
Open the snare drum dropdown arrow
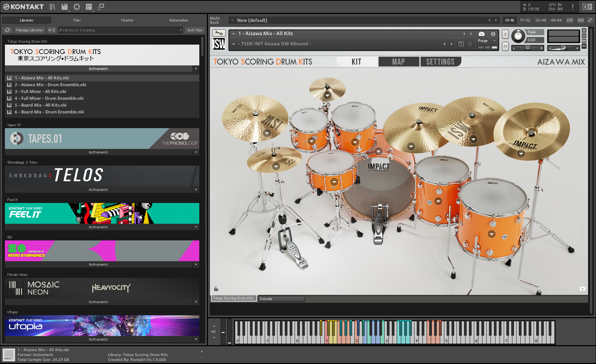coord(334,182)
